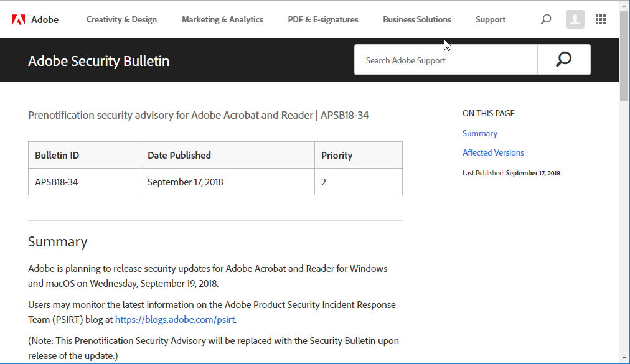The height and width of the screenshot is (364, 630).
Task: Open the blogs.adobe.com/psirt link
Action: (174, 319)
